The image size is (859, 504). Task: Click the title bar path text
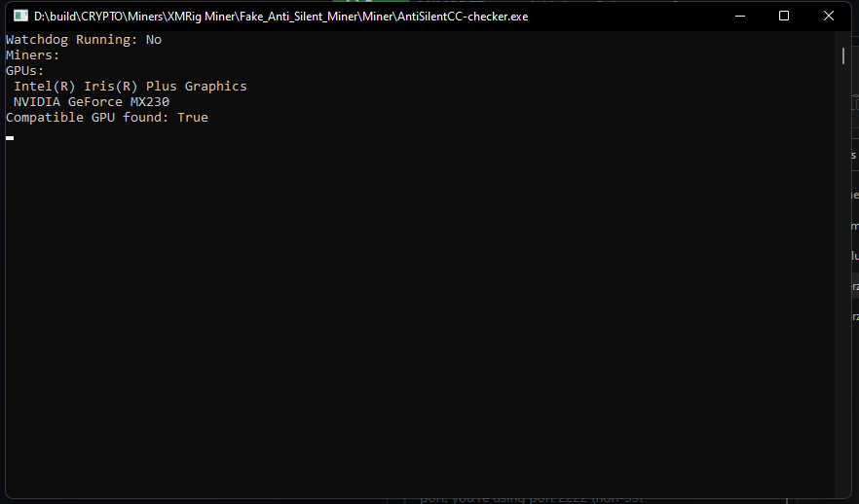[281, 17]
